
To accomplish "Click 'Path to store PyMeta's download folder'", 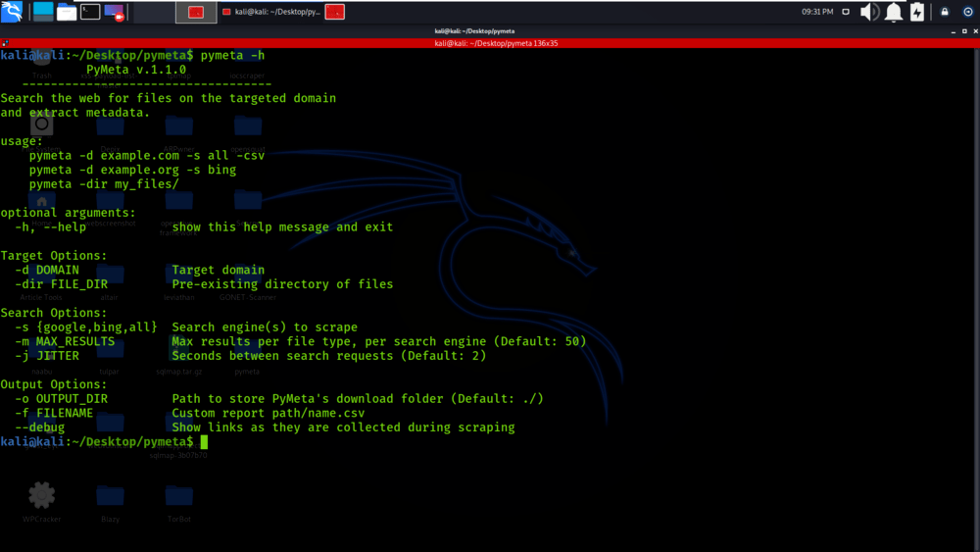I will click(x=358, y=399).
